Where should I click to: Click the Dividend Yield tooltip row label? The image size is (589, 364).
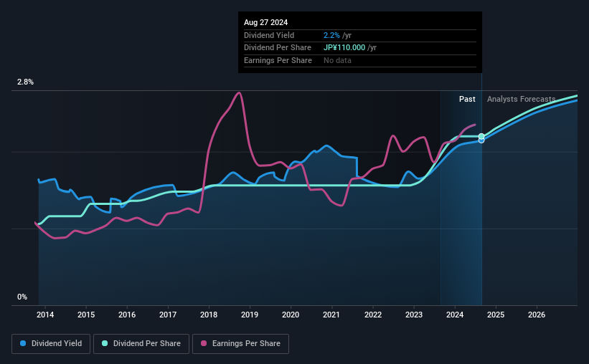[269, 35]
